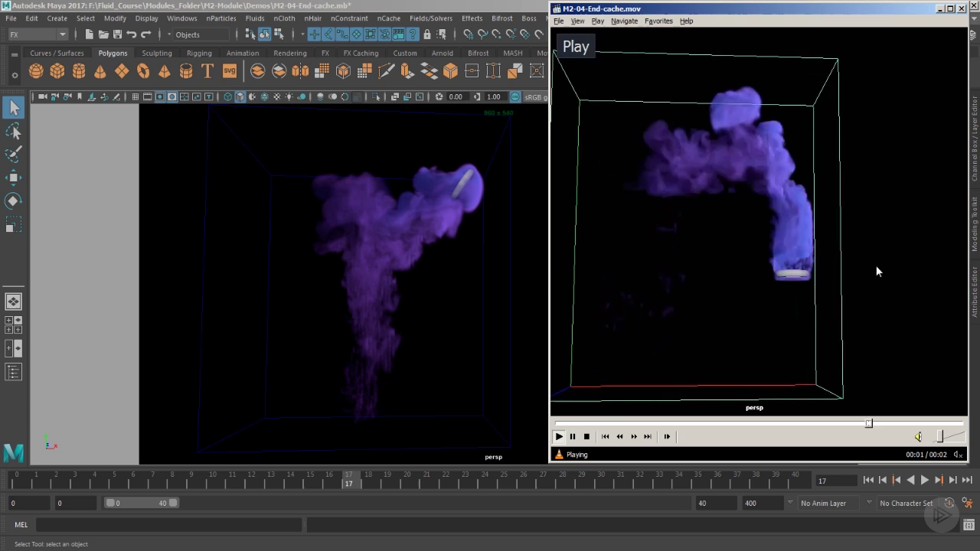The height and width of the screenshot is (551, 980).
Task: Create a polygon cube from the shelf
Action: pos(57,71)
